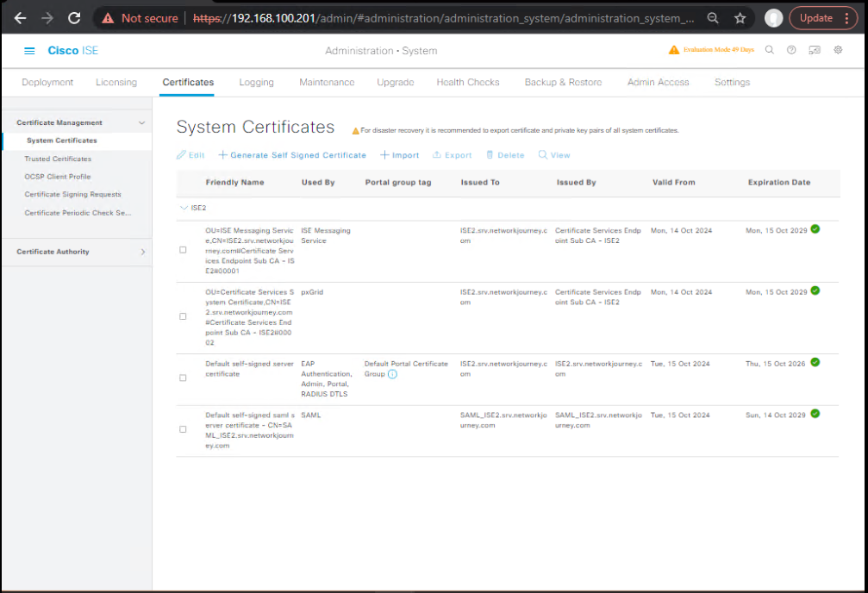Image resolution: width=868 pixels, height=593 pixels.
Task: Click the Portal group tag column header
Action: pyautogui.click(x=398, y=183)
